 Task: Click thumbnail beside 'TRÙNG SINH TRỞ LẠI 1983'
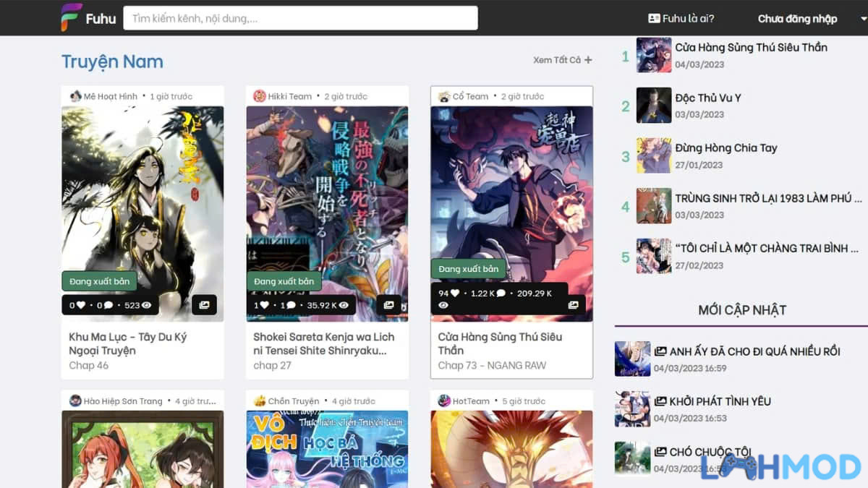(654, 206)
